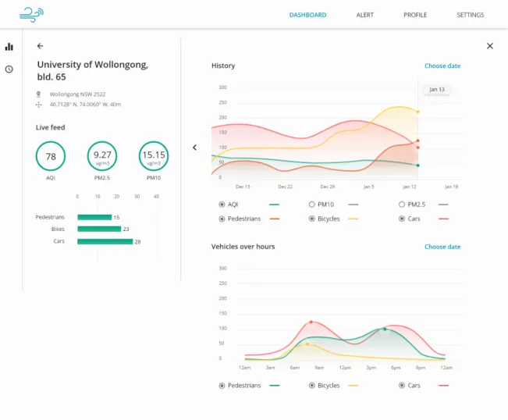Click the 'Vehicles over hours' heading
This screenshot has height=420, width=508.
point(243,247)
